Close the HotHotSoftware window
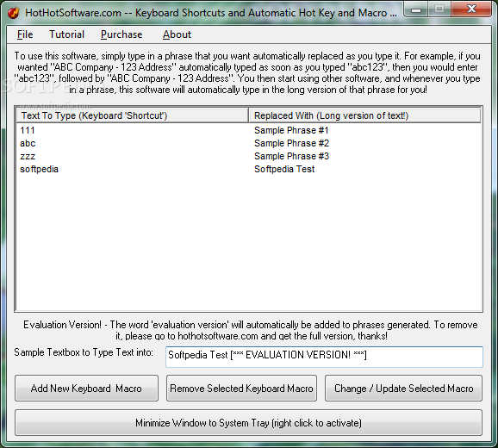 (x=471, y=9)
